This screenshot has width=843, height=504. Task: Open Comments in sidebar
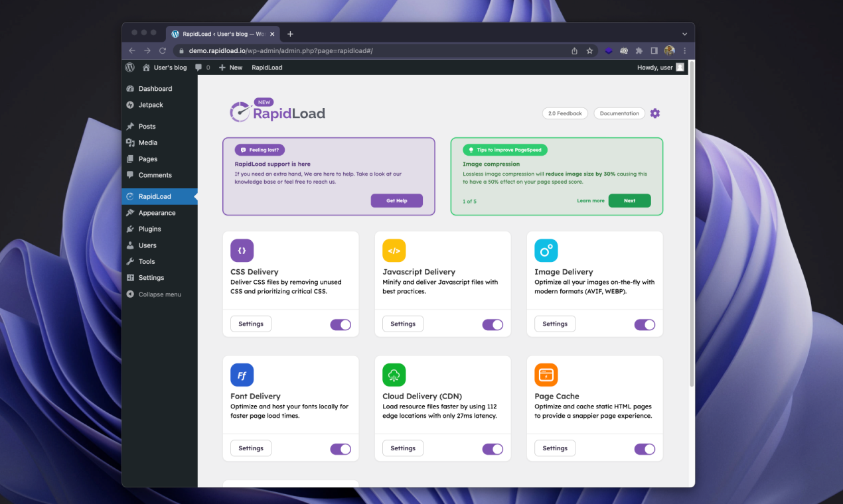[x=159, y=175]
